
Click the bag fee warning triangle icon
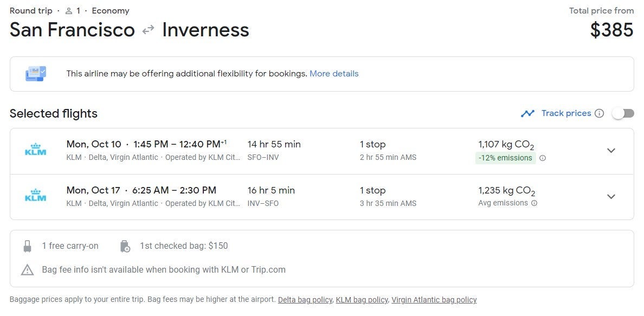tap(27, 269)
